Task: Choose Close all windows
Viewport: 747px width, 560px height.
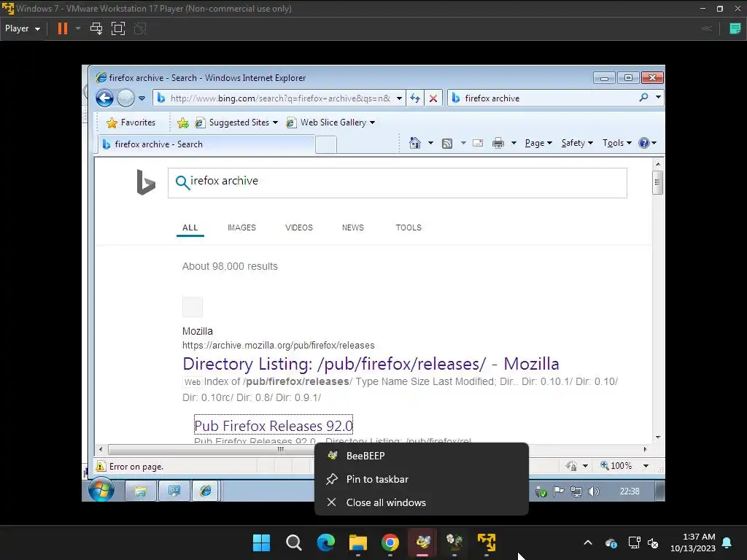Action: tap(421, 502)
